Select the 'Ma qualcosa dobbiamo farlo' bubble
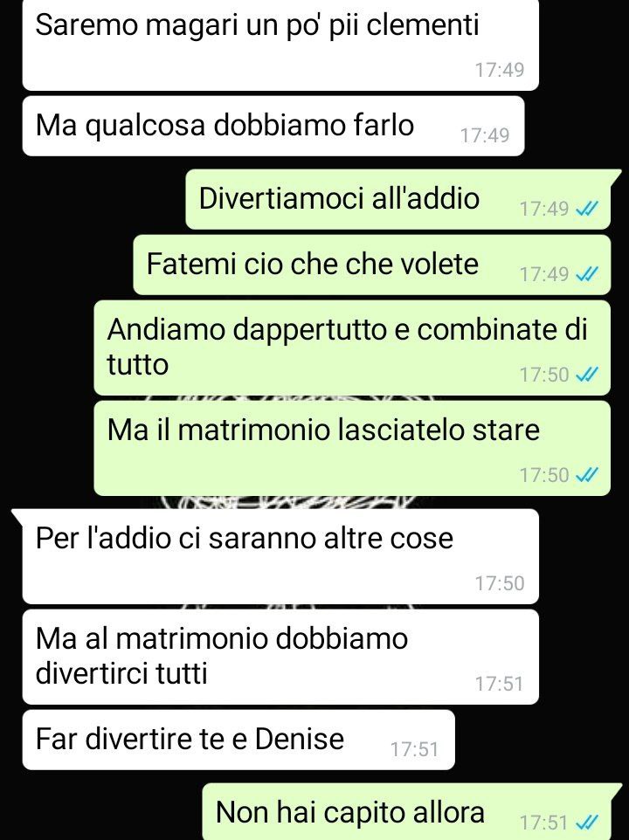 coord(273,126)
